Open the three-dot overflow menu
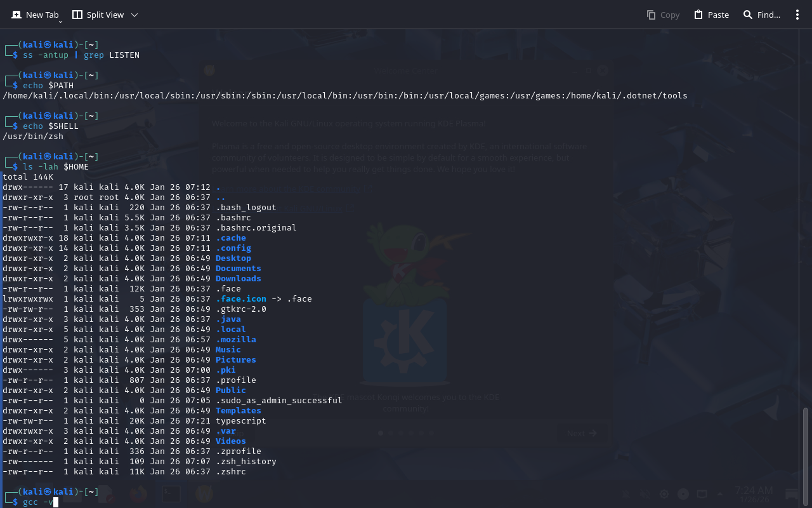 pos(797,15)
